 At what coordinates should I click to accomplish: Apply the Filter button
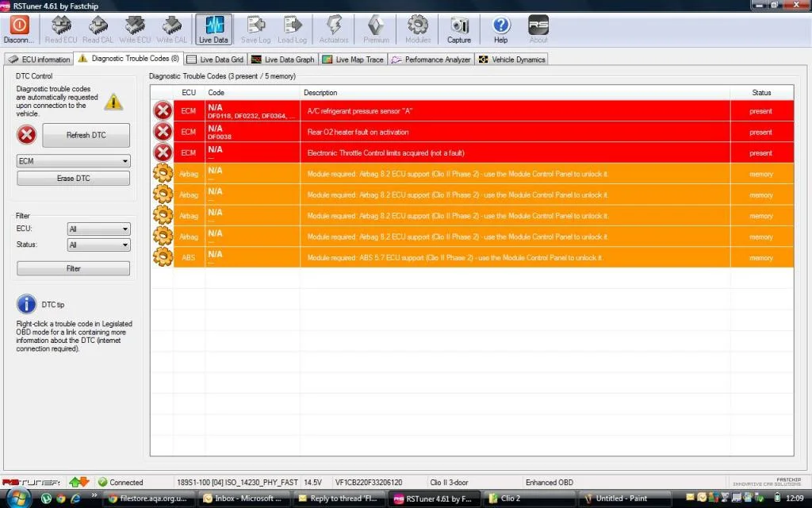point(74,268)
